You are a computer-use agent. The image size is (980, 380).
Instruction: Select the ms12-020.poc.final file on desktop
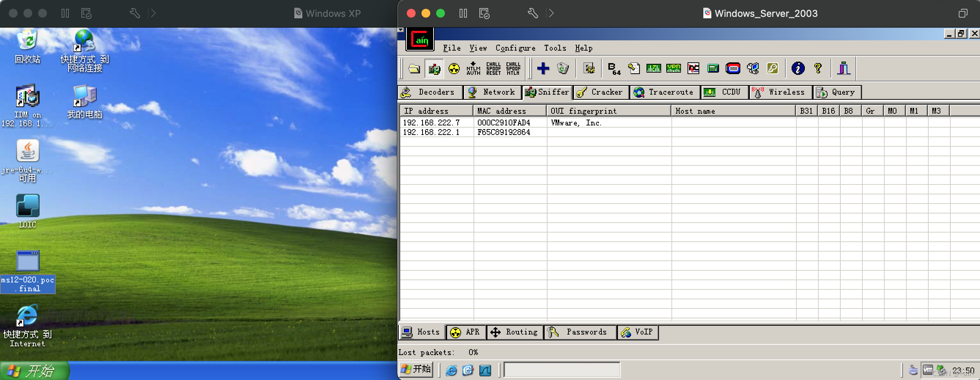pyautogui.click(x=28, y=272)
